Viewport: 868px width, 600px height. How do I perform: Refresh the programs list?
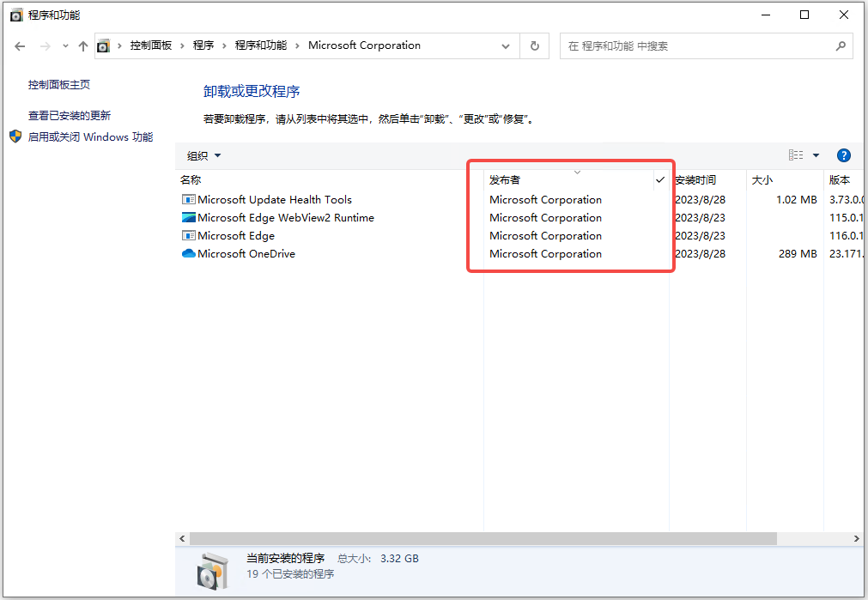pyautogui.click(x=535, y=46)
